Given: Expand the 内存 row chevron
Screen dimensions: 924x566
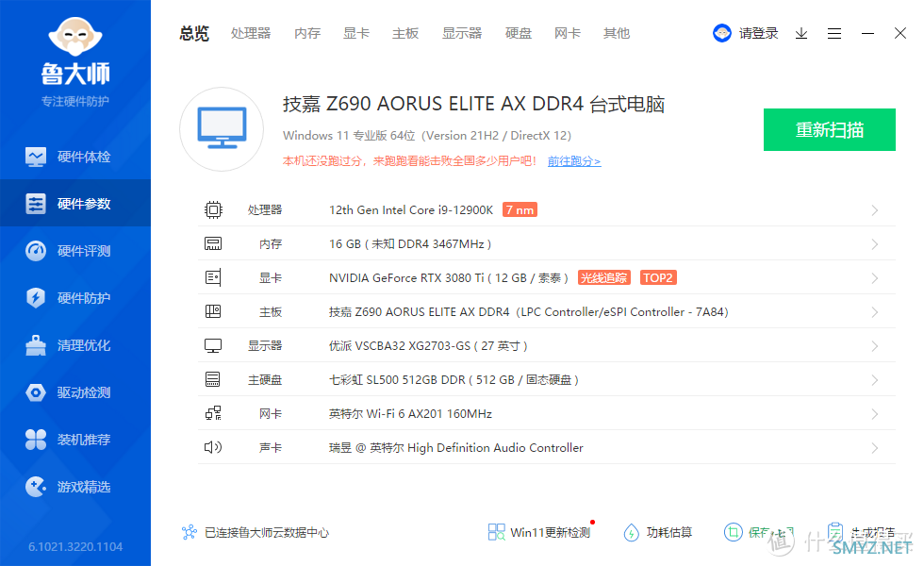Looking at the screenshot, I should click(x=875, y=244).
